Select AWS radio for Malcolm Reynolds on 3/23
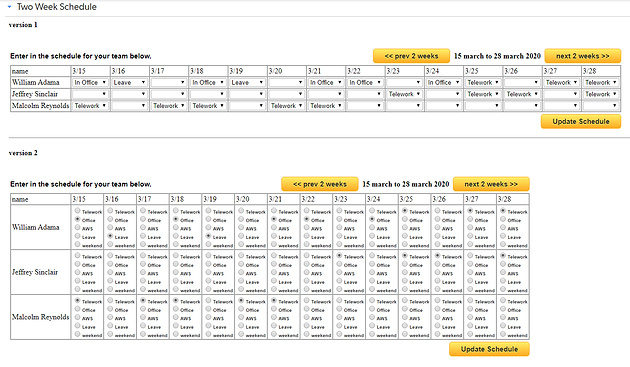Screen dimensions: 630x367 click(x=340, y=318)
